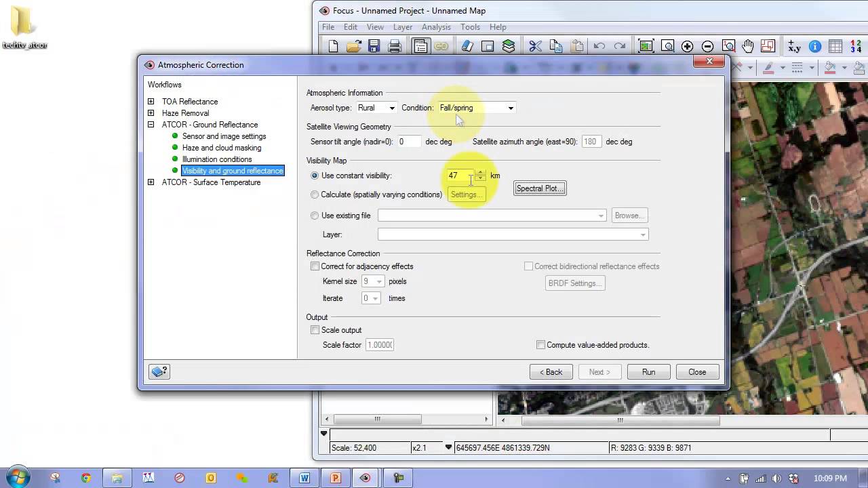
Task: Click the Undo arrow in Focus toolbar
Action: (x=599, y=46)
